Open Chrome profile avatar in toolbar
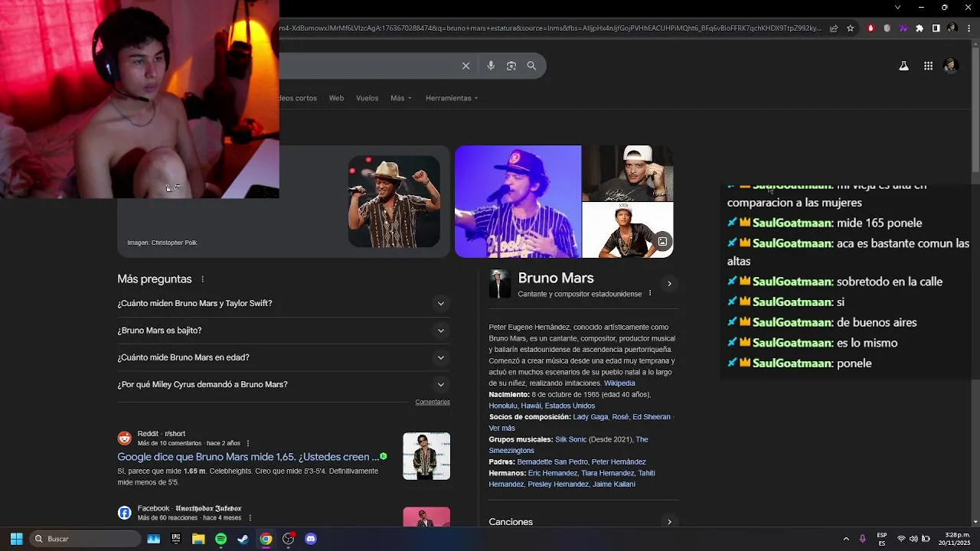This screenshot has height=551, width=980. coord(952,28)
